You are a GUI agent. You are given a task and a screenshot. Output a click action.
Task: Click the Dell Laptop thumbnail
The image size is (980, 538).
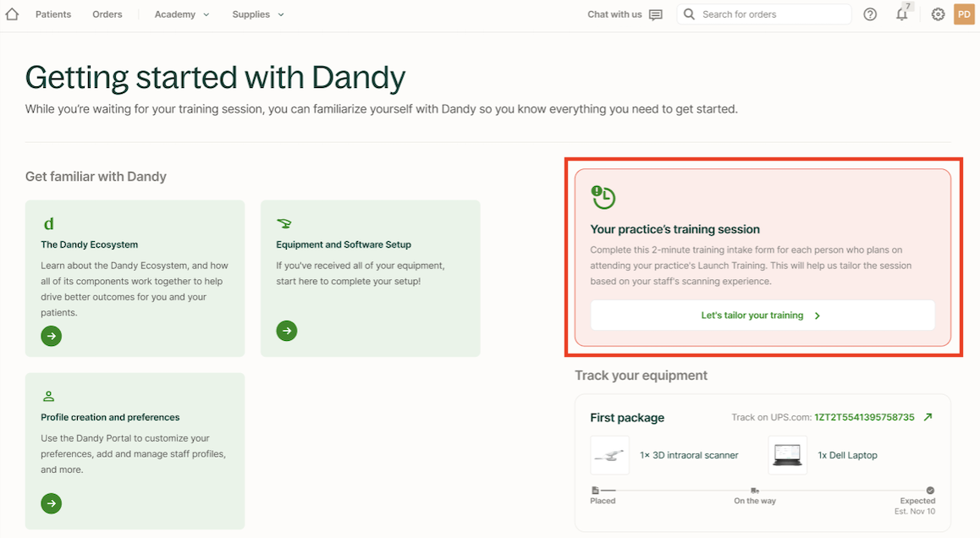tap(787, 455)
